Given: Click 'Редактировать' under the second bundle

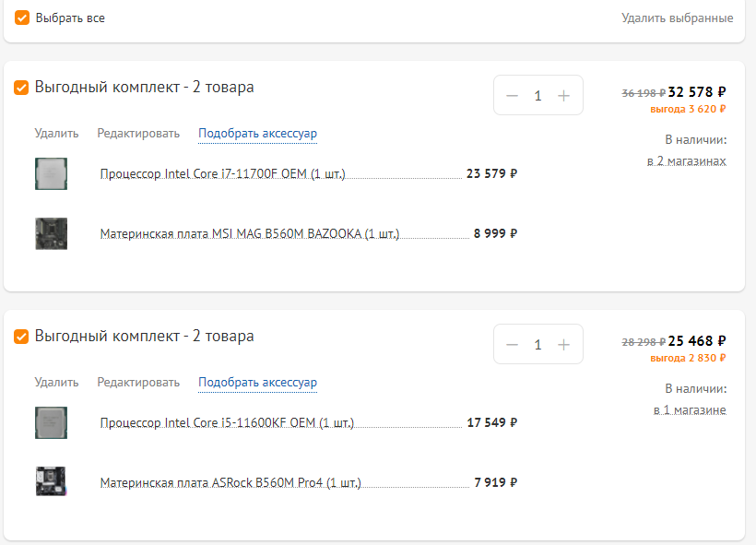Looking at the screenshot, I should pyautogui.click(x=138, y=383).
